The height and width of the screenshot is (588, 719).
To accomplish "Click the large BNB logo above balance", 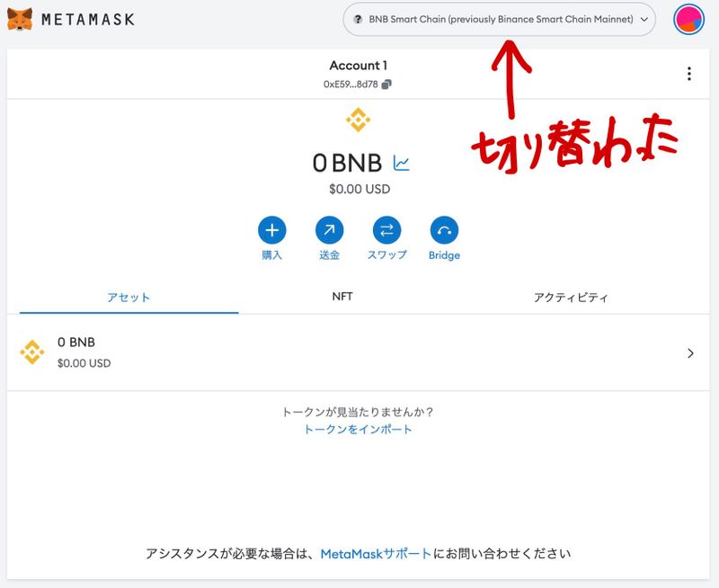I will tap(358, 120).
